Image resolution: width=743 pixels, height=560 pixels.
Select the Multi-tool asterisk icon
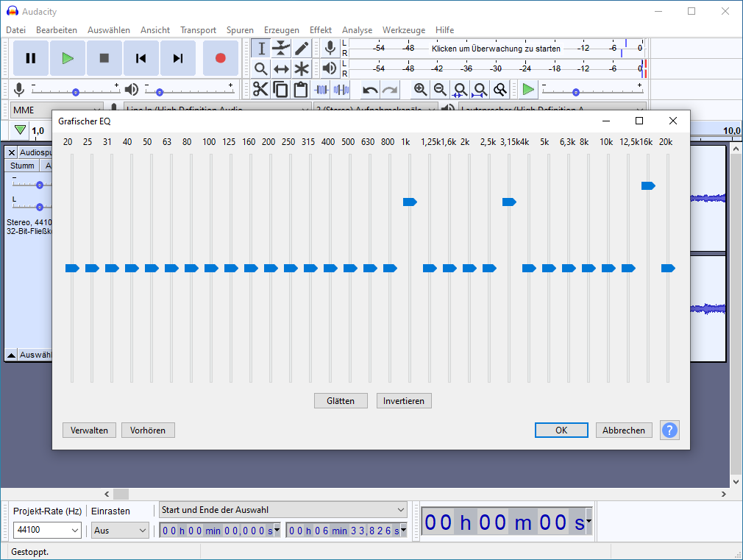[x=302, y=69]
